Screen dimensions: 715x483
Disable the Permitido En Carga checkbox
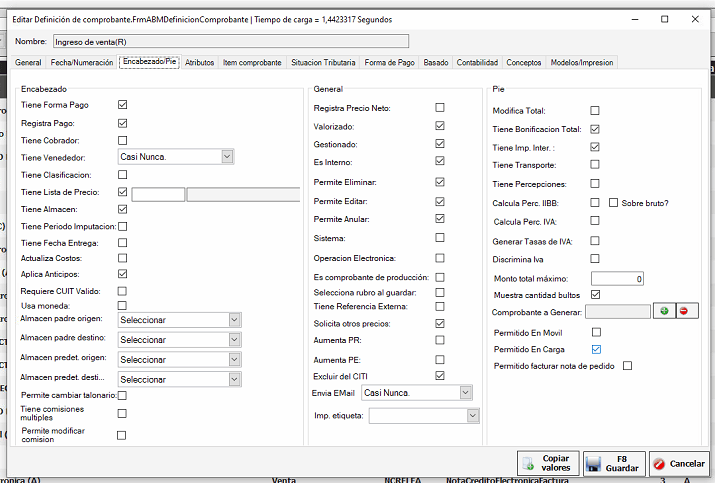tap(596, 349)
